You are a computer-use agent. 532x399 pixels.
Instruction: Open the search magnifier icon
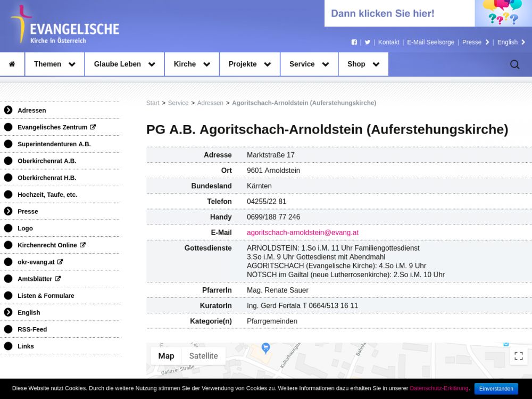[514, 64]
